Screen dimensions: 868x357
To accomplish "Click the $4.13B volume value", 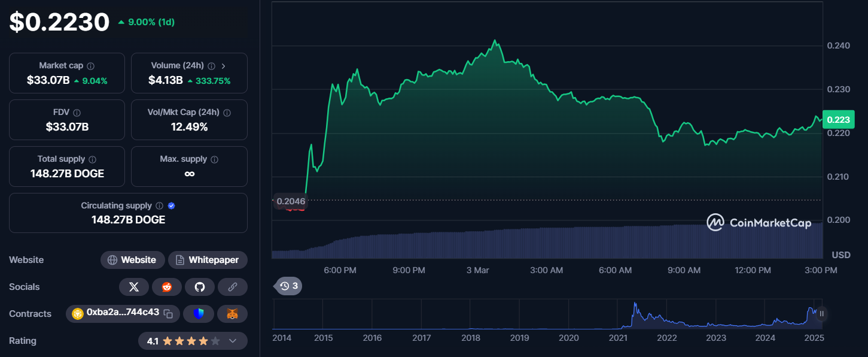I will (166, 80).
